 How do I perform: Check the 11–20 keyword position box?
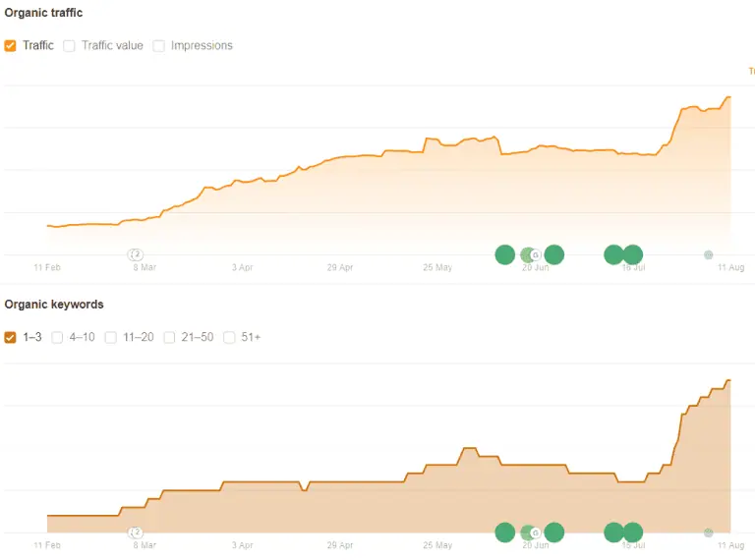(111, 337)
